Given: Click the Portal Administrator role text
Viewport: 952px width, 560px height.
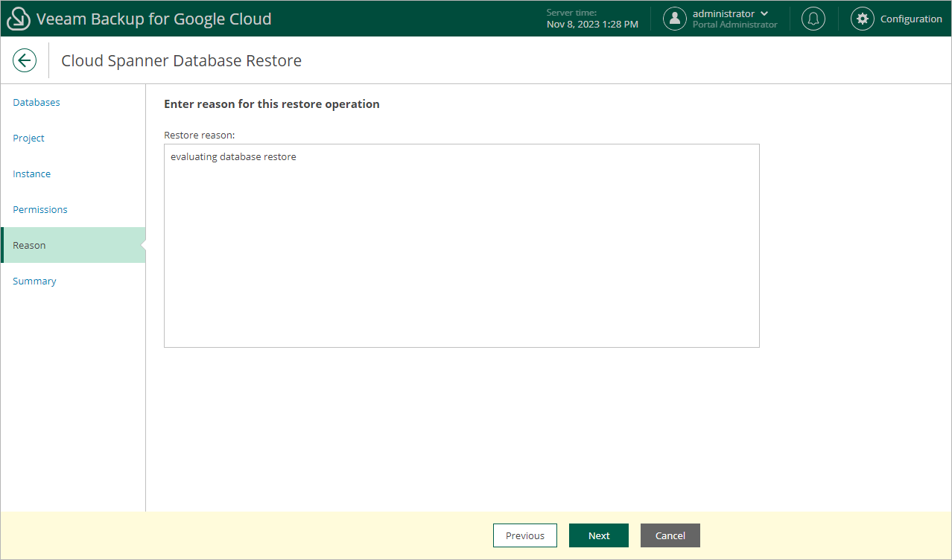Looking at the screenshot, I should point(734,25).
